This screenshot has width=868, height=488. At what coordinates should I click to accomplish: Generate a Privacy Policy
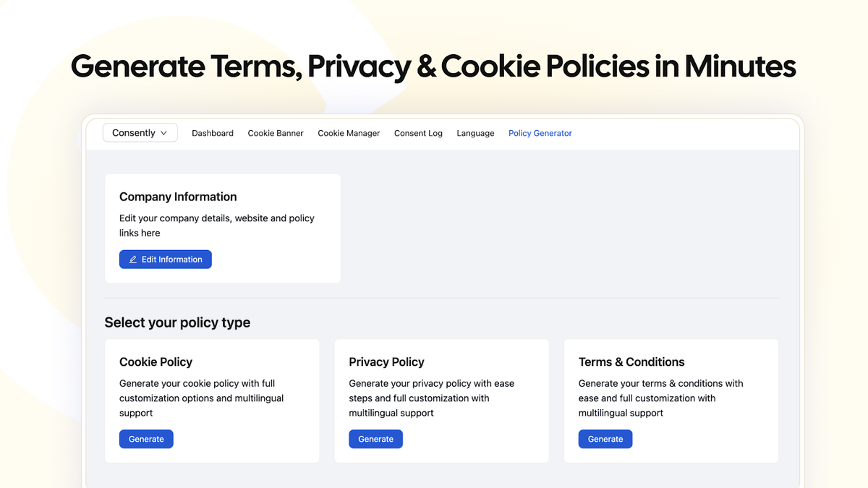tap(375, 439)
